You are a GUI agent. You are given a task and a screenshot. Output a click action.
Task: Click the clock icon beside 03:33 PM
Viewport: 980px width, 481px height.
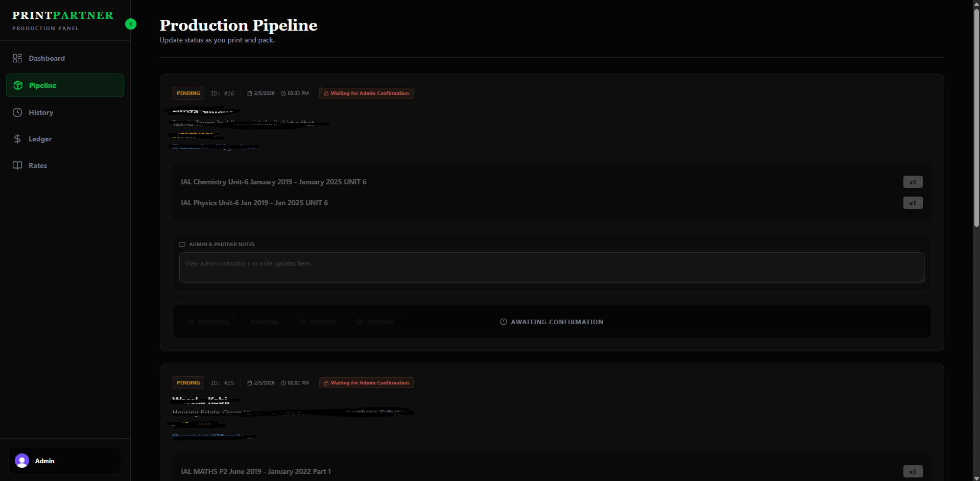point(283,93)
